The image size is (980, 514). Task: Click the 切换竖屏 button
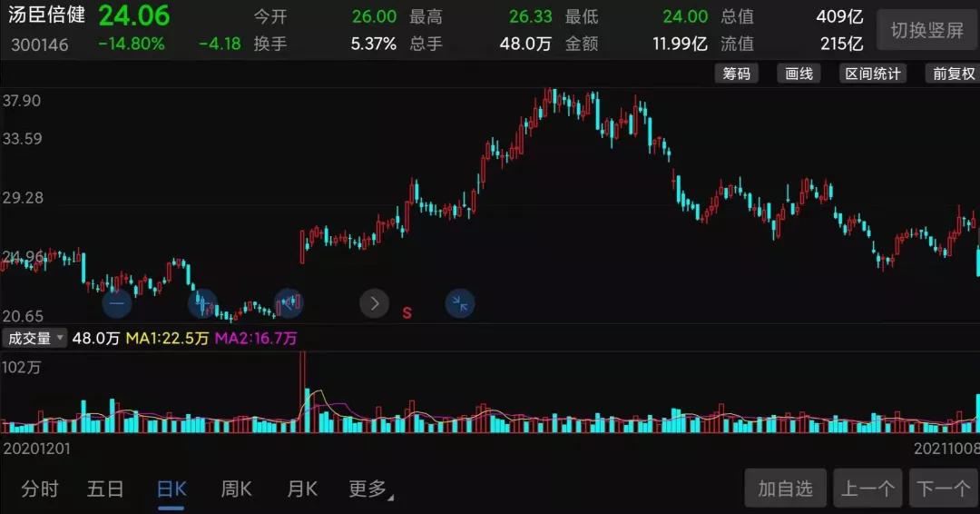(926, 29)
